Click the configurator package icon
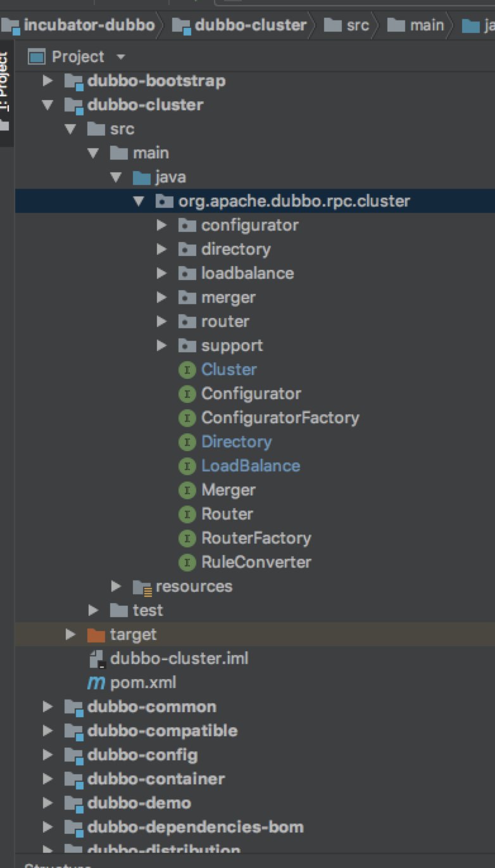This screenshot has width=495, height=868. coord(187,226)
